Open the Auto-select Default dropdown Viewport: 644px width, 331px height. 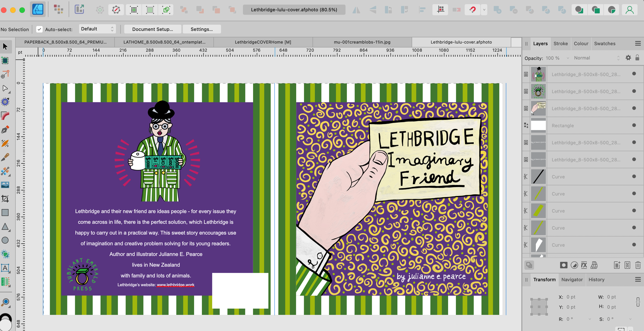click(x=97, y=29)
